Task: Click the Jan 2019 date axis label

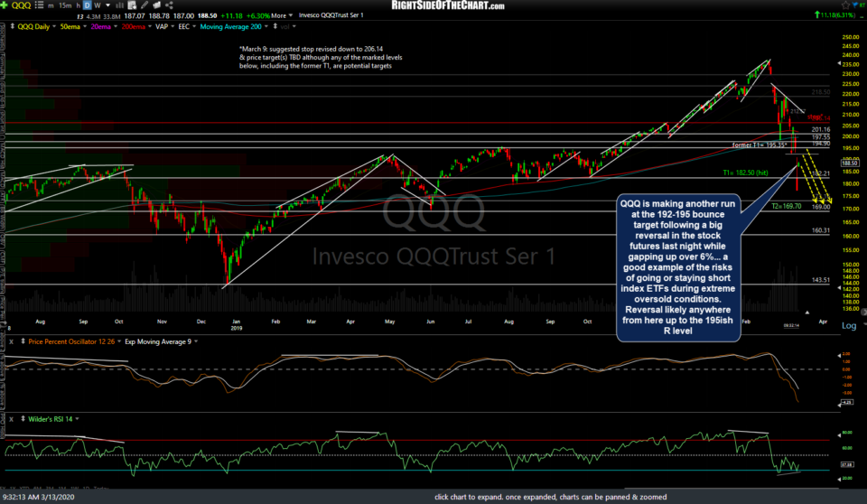Action: [x=236, y=325]
